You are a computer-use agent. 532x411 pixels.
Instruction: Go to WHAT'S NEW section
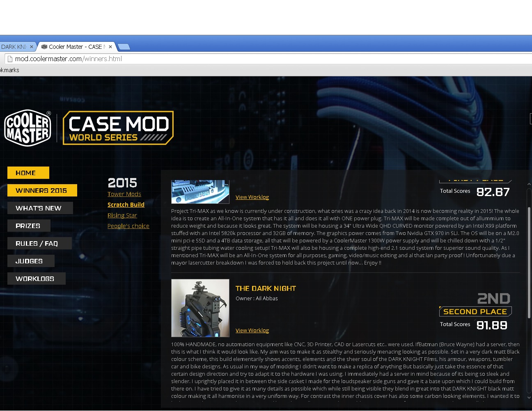pos(40,208)
